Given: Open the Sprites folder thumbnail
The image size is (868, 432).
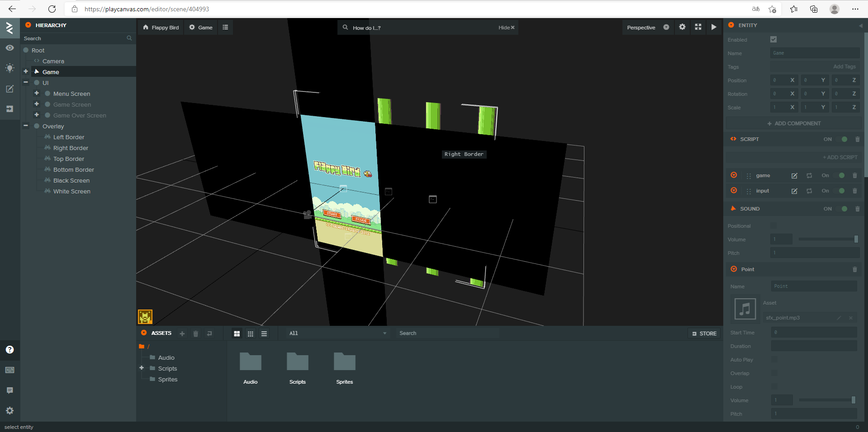Looking at the screenshot, I should [x=345, y=362].
